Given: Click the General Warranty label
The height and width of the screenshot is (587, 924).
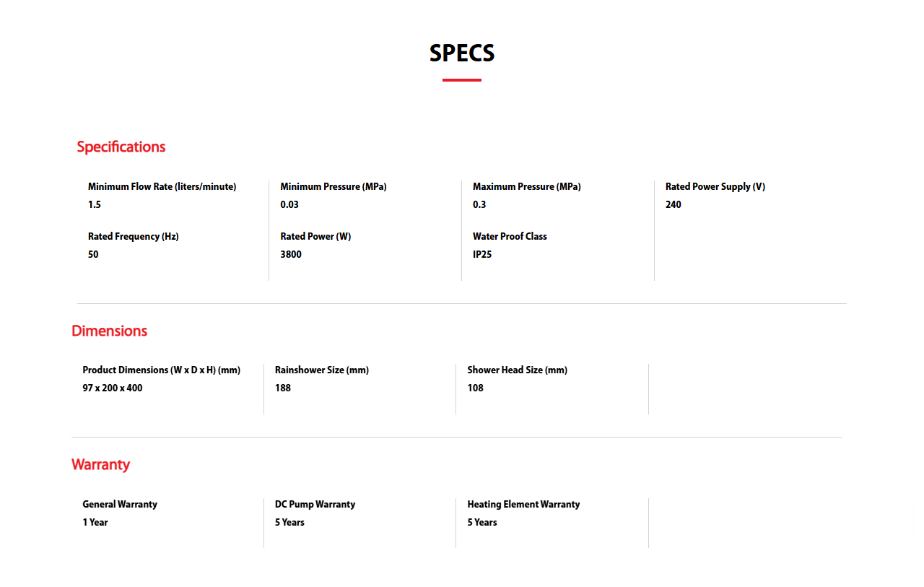Looking at the screenshot, I should (120, 505).
